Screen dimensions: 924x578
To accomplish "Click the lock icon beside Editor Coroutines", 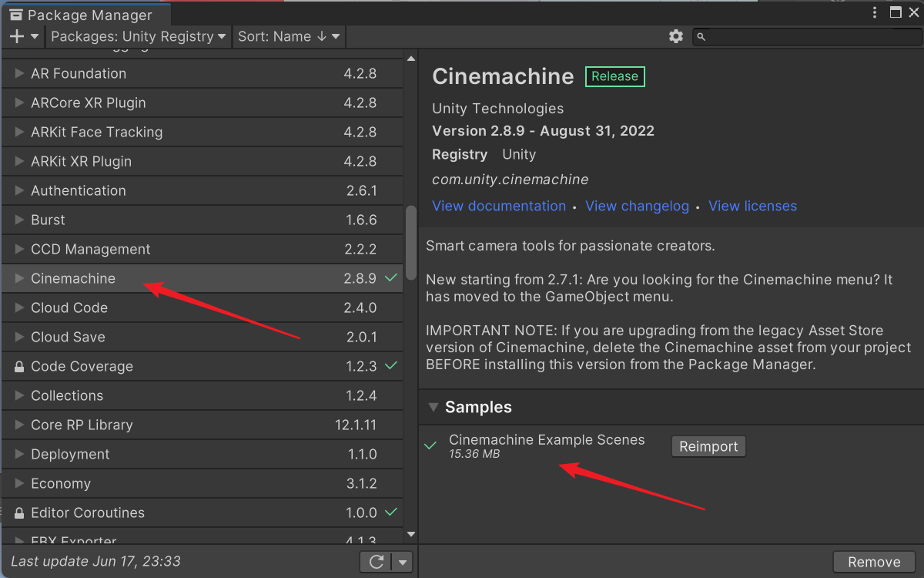I will click(19, 513).
